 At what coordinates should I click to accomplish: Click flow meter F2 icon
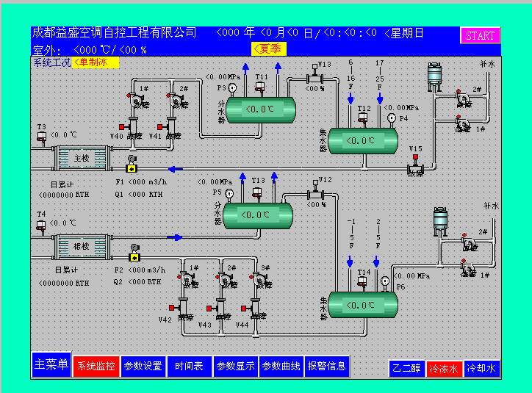[x=134, y=253]
